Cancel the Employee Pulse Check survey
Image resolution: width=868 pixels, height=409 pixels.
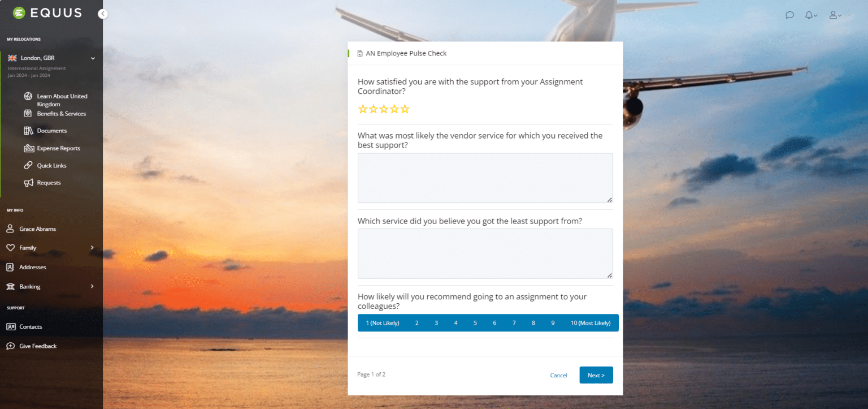(x=558, y=374)
